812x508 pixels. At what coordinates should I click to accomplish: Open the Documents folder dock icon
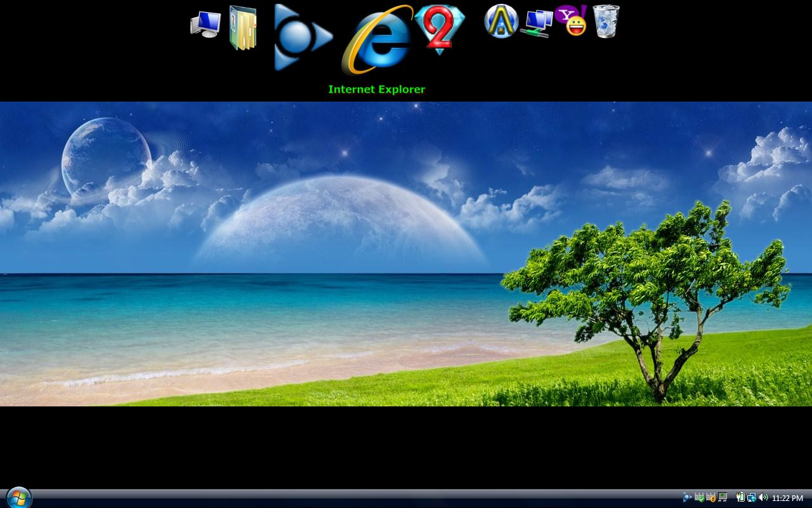coord(244,27)
